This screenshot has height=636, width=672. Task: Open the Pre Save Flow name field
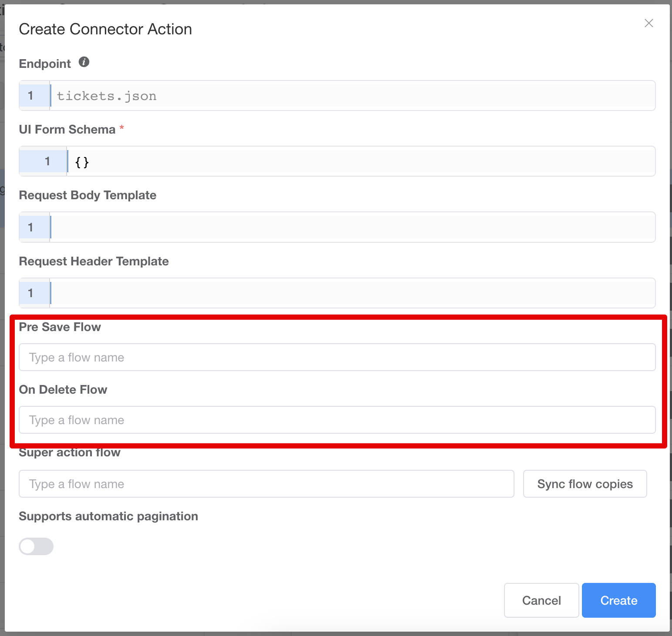pyautogui.click(x=337, y=358)
